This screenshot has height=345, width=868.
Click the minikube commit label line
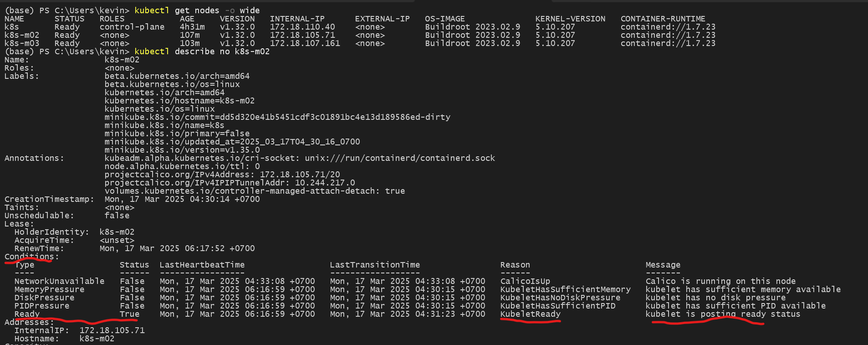click(x=277, y=117)
